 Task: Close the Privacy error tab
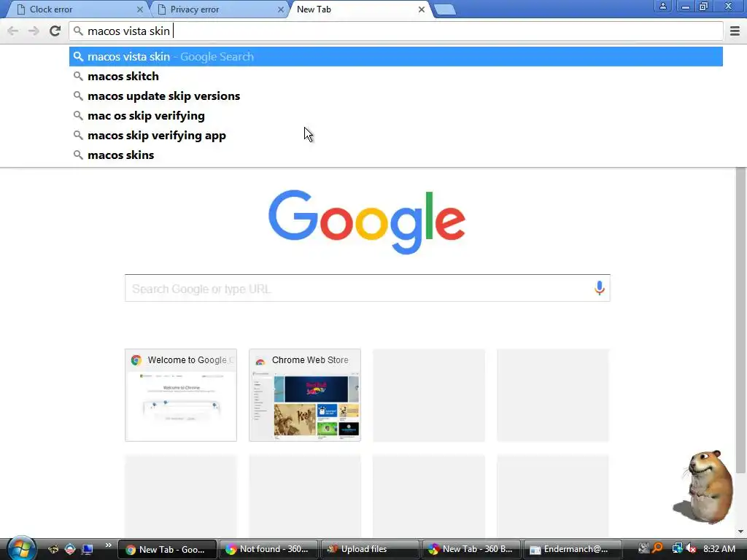[x=281, y=9]
